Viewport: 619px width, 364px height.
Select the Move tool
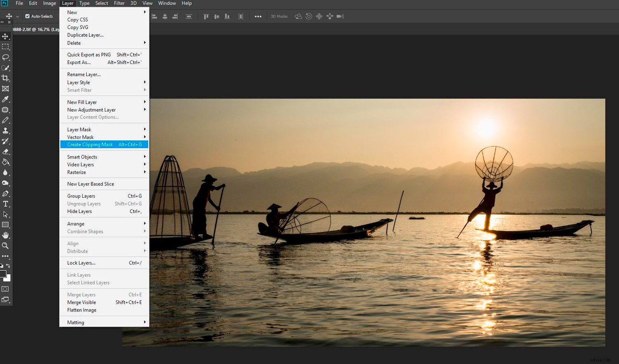tap(5, 36)
